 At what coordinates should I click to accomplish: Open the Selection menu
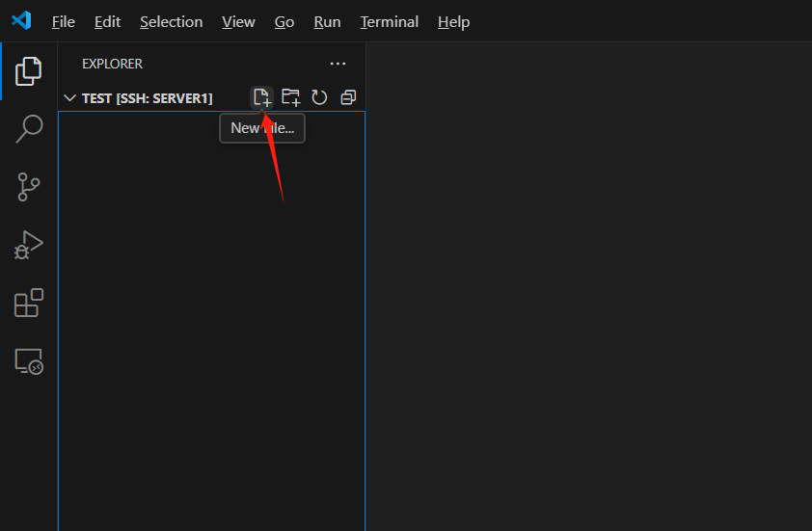tap(171, 21)
